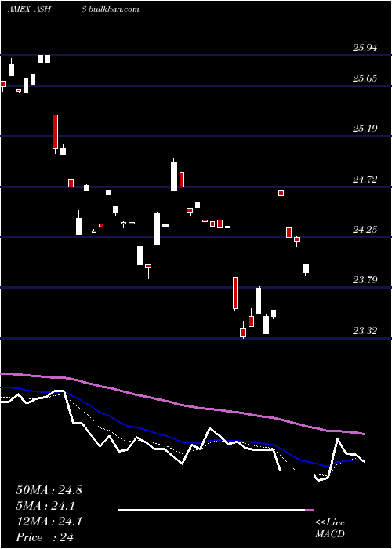Image resolution: width=392 pixels, height=549 pixels.
Task: Click the Live MACD label
Action: click(x=330, y=528)
